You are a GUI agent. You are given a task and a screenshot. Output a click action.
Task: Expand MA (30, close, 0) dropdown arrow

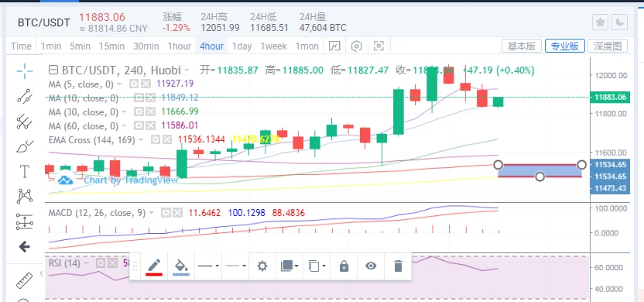point(125,112)
